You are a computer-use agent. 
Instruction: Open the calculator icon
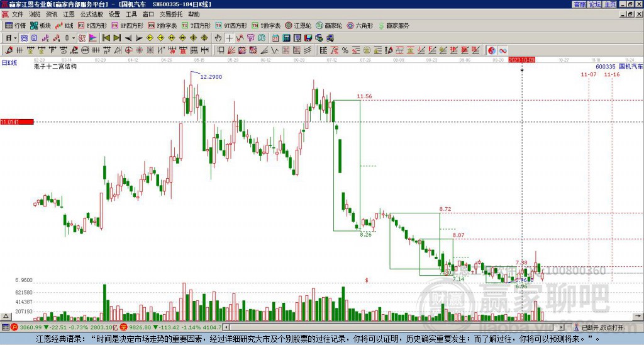point(286,38)
